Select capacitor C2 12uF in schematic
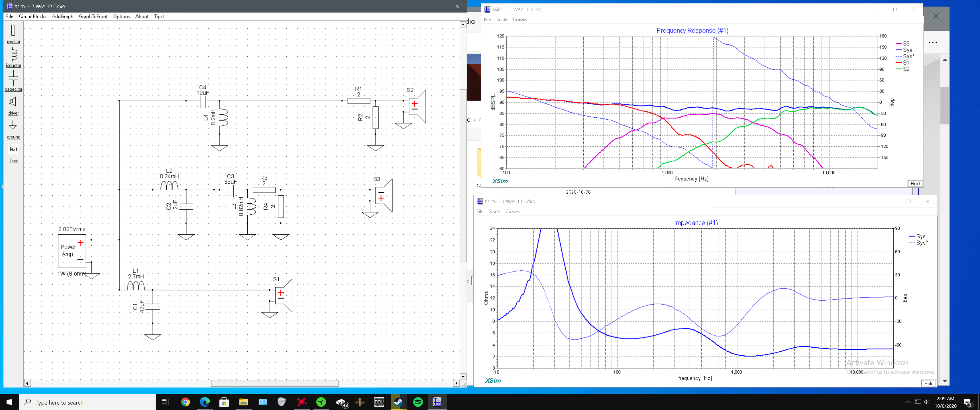Viewport: 980px width, 410px height. coord(186,206)
